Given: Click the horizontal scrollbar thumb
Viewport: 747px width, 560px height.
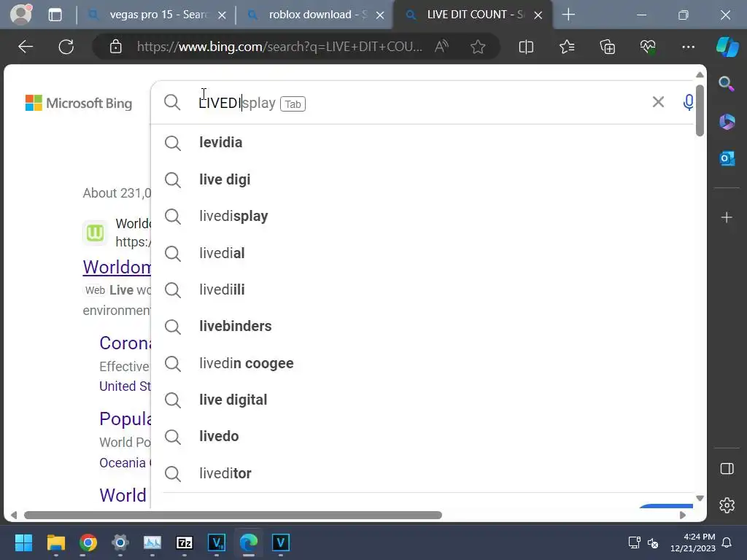Looking at the screenshot, I should pyautogui.click(x=233, y=515).
